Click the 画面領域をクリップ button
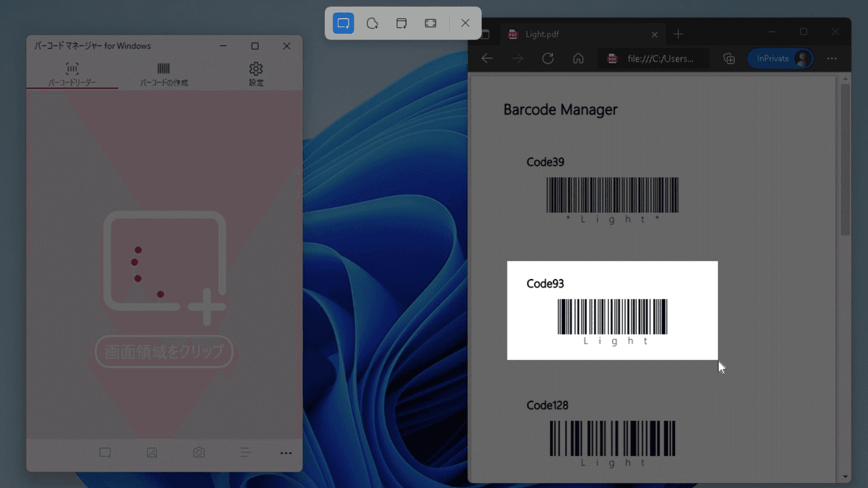 [164, 352]
